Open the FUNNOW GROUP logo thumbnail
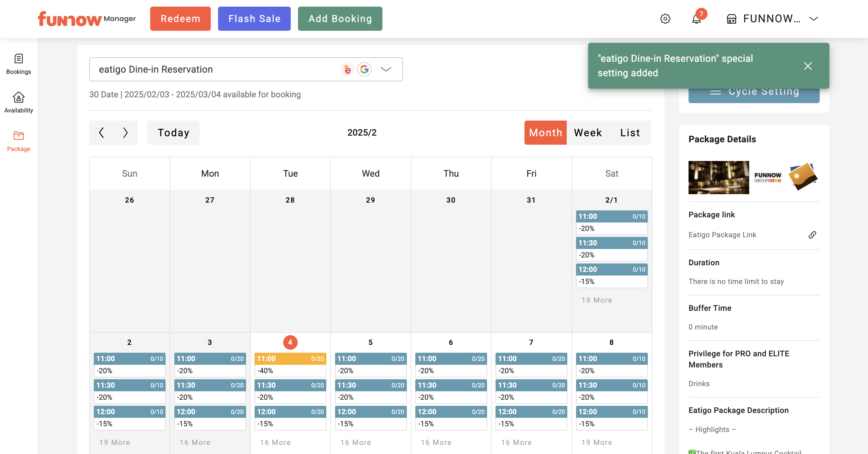868x454 pixels. (767, 177)
